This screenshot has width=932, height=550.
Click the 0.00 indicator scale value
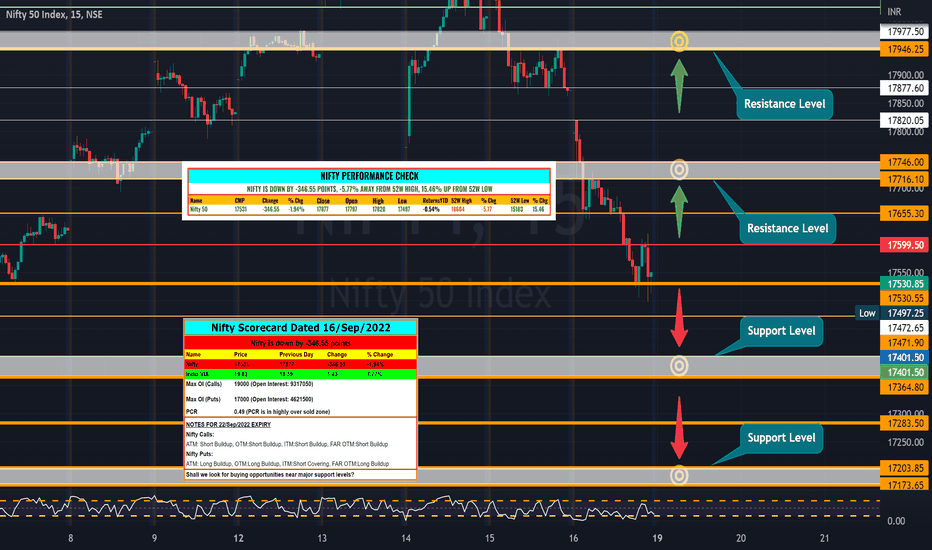pyautogui.click(x=896, y=521)
